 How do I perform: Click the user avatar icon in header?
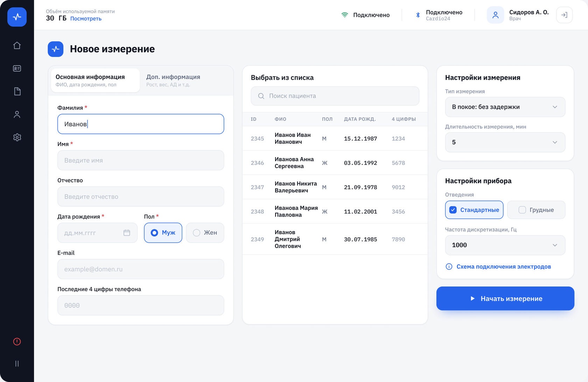[495, 15]
